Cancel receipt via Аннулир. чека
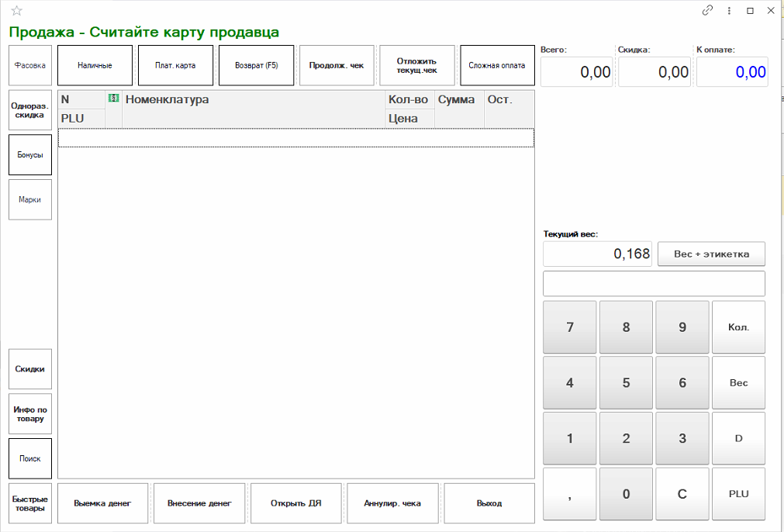Viewport: 784px width, 532px height. click(x=392, y=503)
